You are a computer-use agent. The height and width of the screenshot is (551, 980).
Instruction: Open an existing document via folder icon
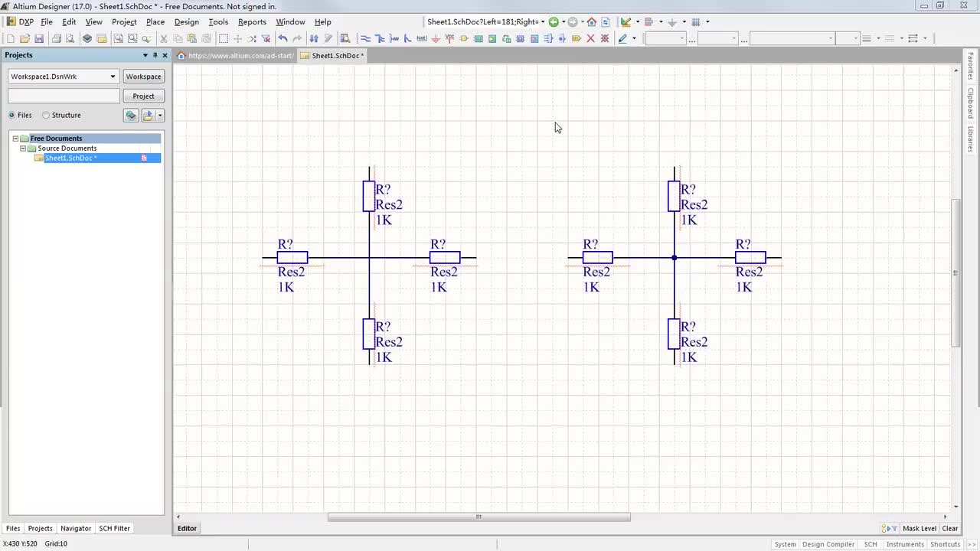24,38
